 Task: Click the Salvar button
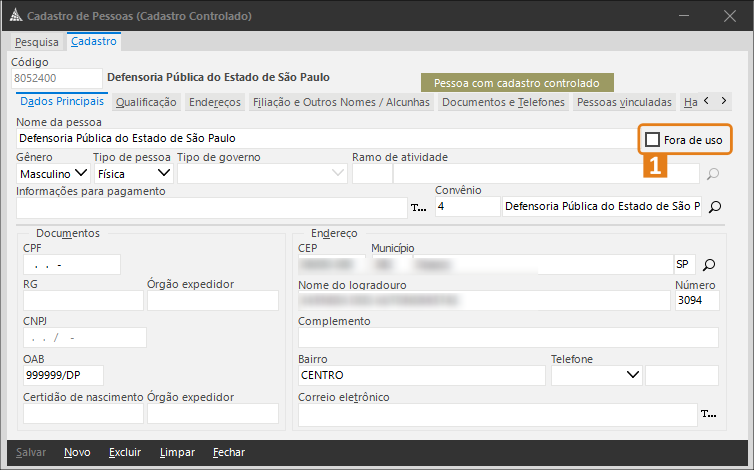31,452
